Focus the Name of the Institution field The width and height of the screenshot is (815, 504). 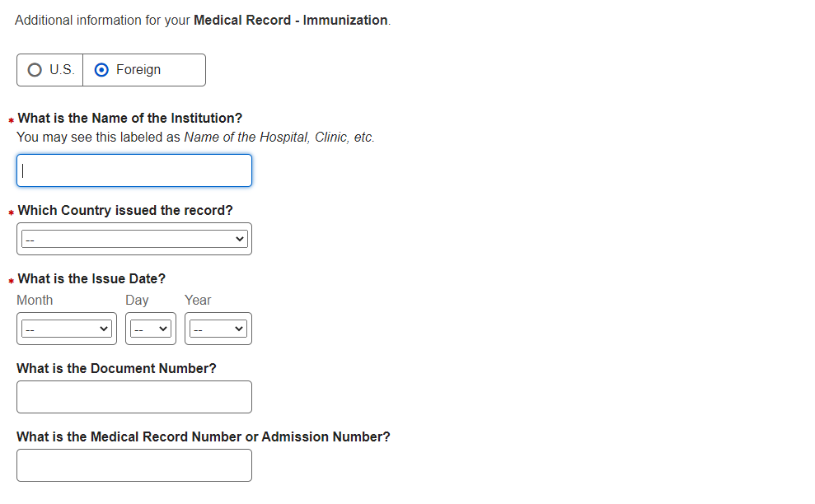click(x=134, y=170)
